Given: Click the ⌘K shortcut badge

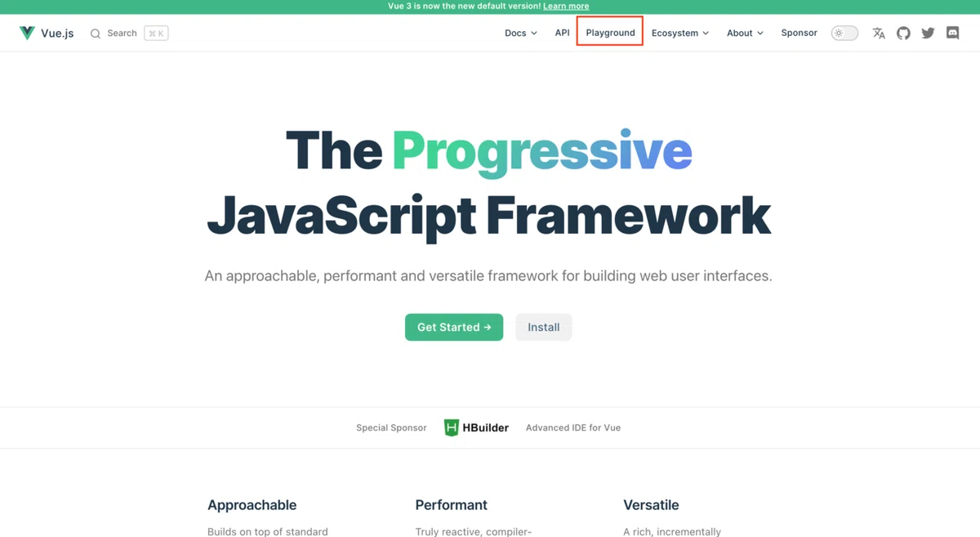Looking at the screenshot, I should [156, 34].
